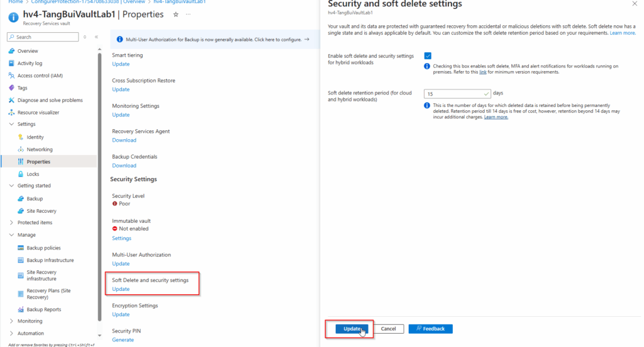
Task: Click the Cancel button
Action: point(388,329)
